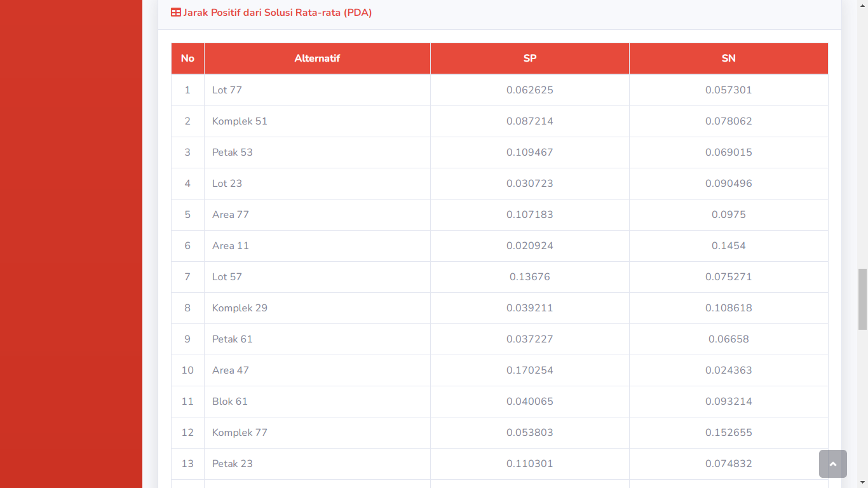Click SN value 0.075271
This screenshot has height=488, width=868.
[729, 277]
